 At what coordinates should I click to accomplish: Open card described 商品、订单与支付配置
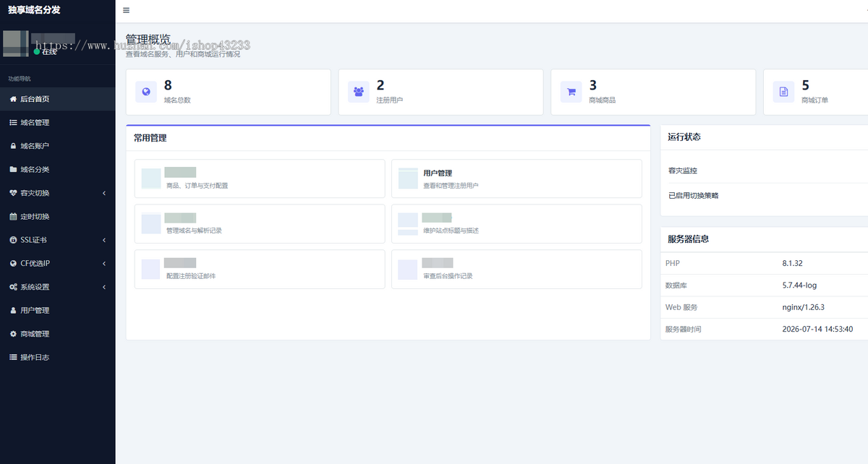[260, 179]
